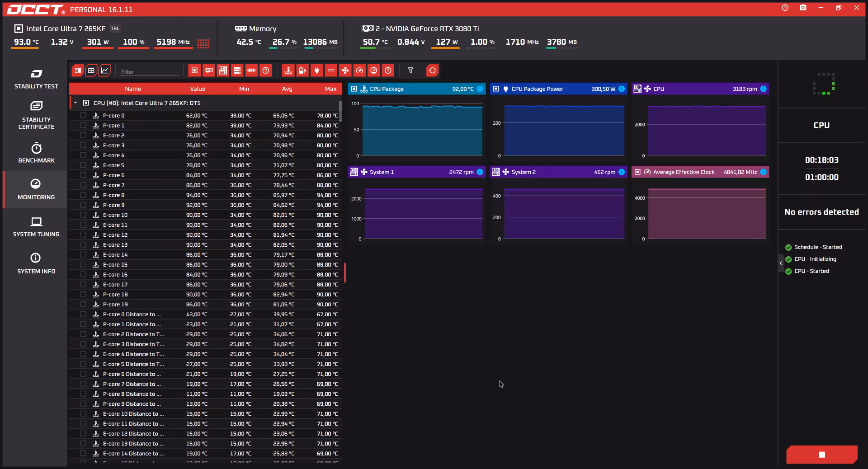
Task: Tick the checkbox for P-core 0
Action: point(83,116)
